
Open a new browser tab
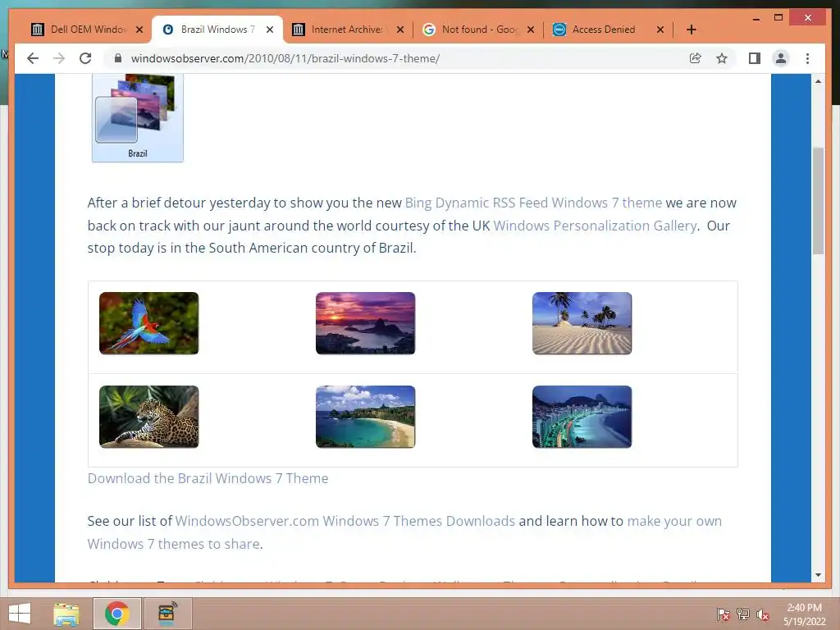(x=691, y=30)
